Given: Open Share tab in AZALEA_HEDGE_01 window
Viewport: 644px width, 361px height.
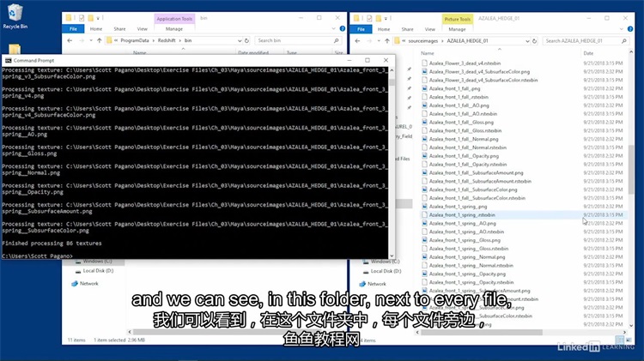Looking at the screenshot, I should (x=407, y=29).
